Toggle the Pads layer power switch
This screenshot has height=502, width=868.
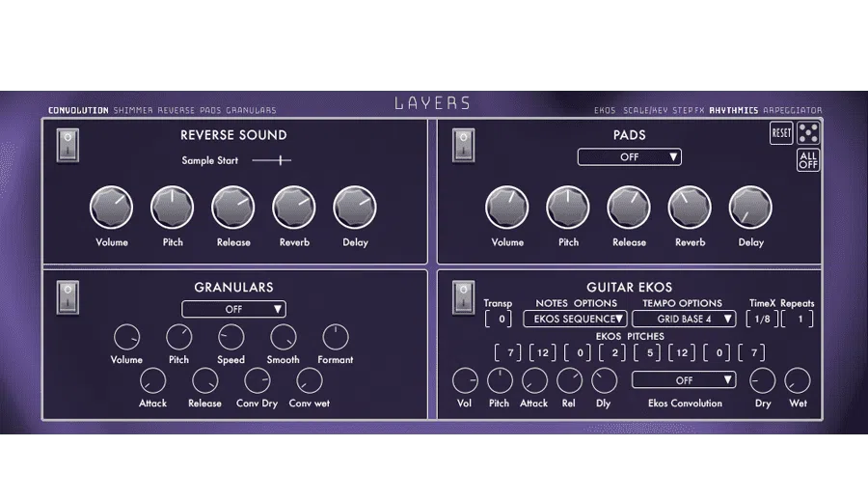[x=464, y=147]
